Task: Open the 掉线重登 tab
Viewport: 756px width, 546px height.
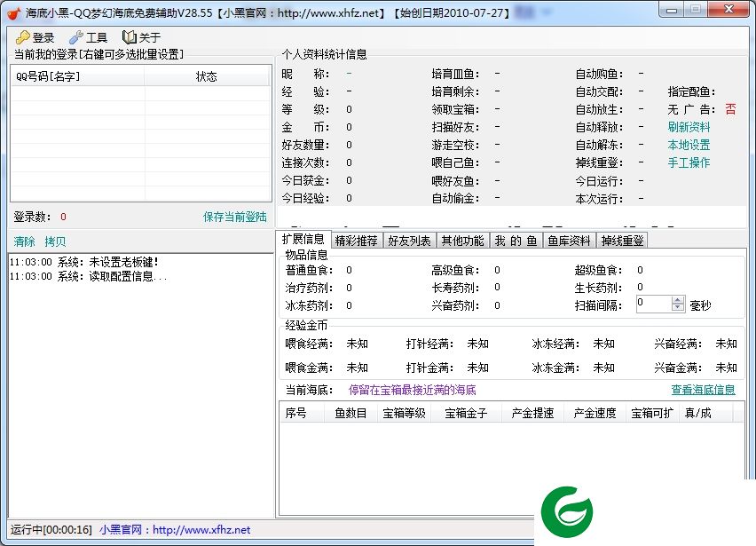Action: point(622,241)
